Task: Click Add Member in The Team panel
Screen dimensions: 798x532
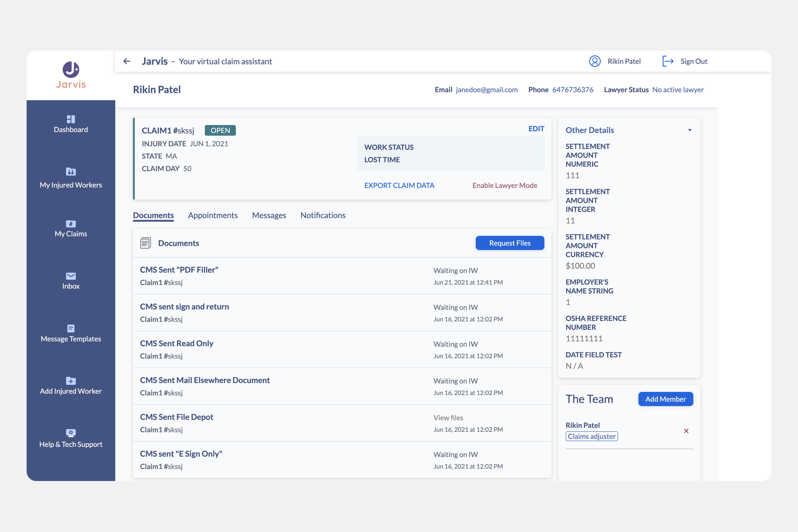Action: click(665, 399)
